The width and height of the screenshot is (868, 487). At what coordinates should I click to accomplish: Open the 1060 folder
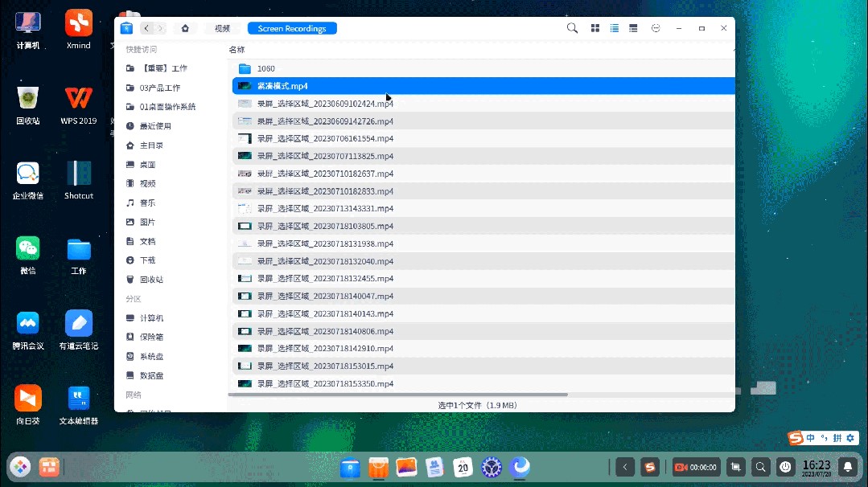pyautogui.click(x=265, y=68)
